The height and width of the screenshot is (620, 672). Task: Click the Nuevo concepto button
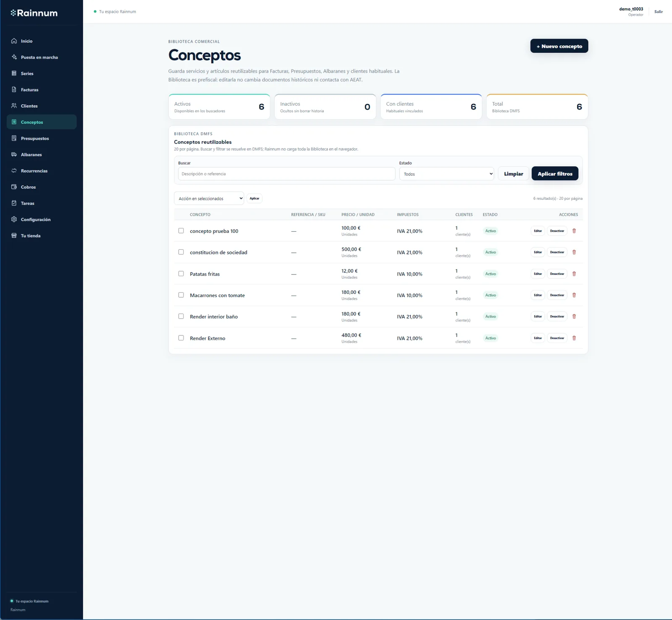559,46
